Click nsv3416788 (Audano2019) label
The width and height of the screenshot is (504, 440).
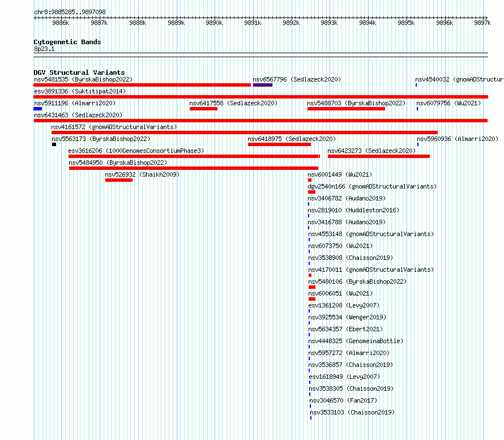point(347,222)
